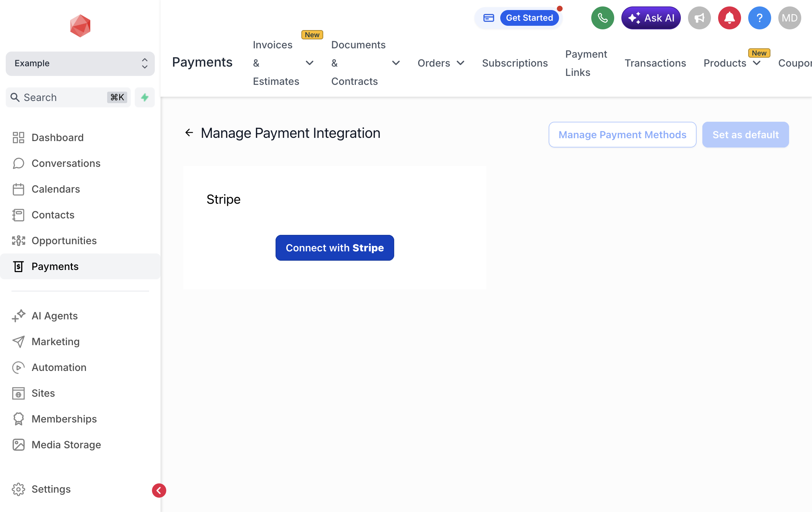Select Opportunities in the sidebar
This screenshot has width=812, height=512.
[80, 241]
